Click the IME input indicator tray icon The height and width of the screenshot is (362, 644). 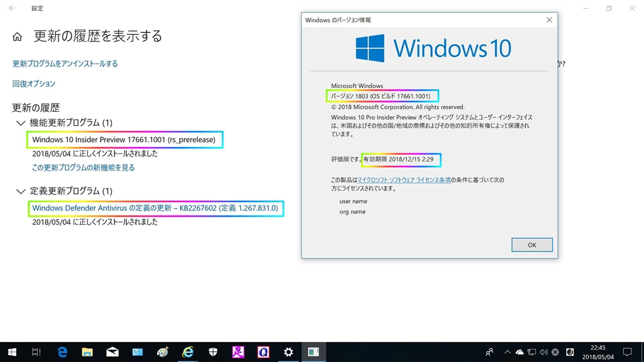[570, 352]
